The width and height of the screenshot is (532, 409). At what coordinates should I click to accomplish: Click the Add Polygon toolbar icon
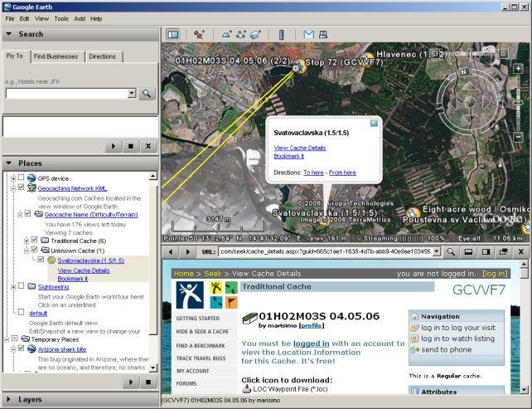227,34
